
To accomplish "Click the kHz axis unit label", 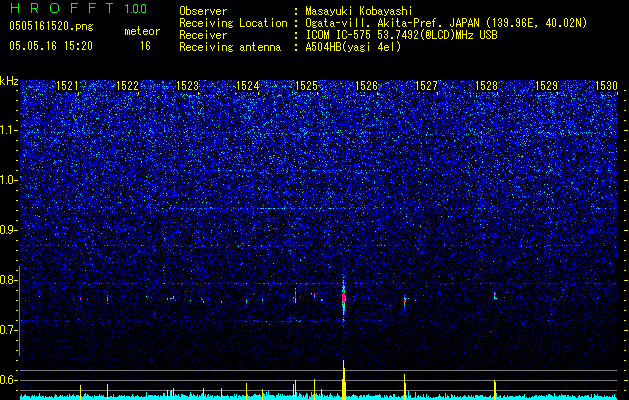I will tap(9, 81).
